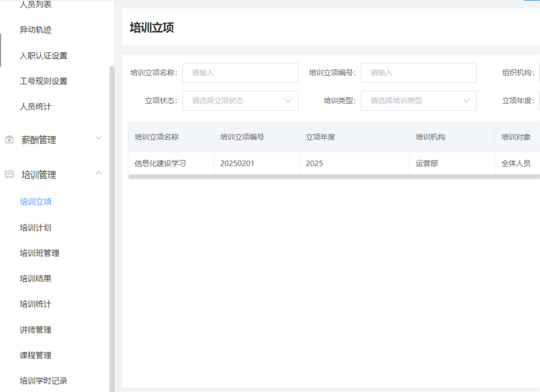The height and width of the screenshot is (392, 540).
Task: Go to 课程管理 page
Action: pos(36,355)
